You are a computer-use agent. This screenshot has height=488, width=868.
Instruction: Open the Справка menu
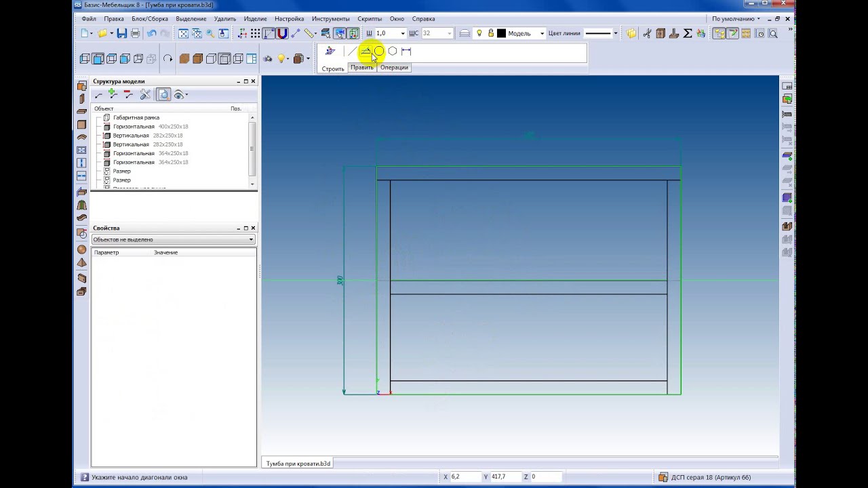pyautogui.click(x=424, y=19)
